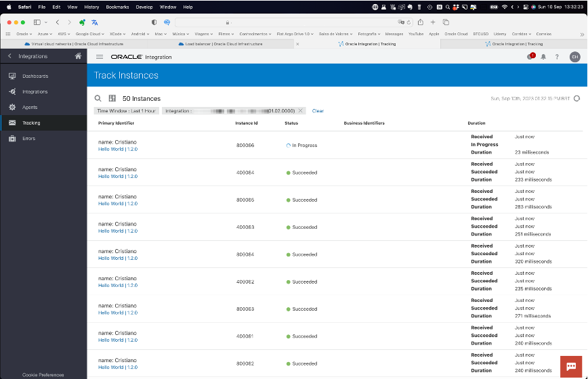This screenshot has height=379, width=588.
Task: Open the CH user profile menu
Action: coord(574,57)
